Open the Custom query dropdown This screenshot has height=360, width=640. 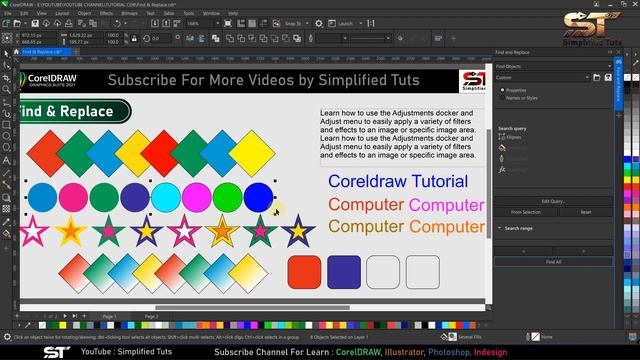[x=542, y=77]
